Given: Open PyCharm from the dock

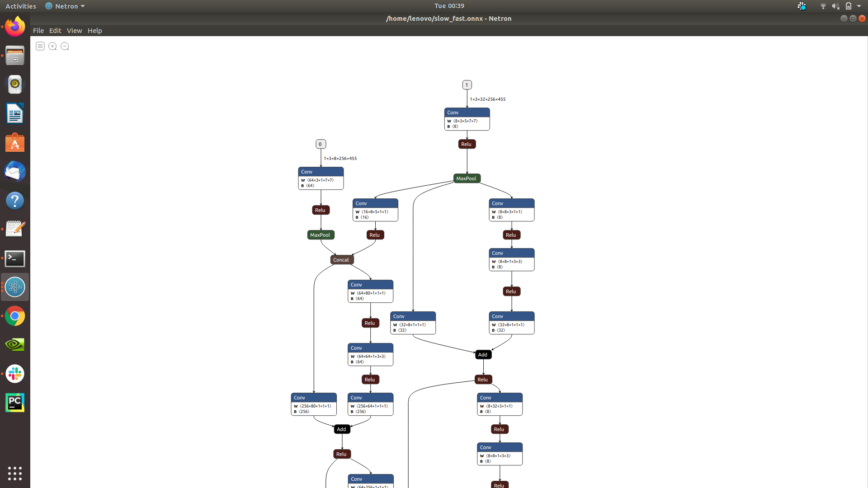Looking at the screenshot, I should click(15, 402).
